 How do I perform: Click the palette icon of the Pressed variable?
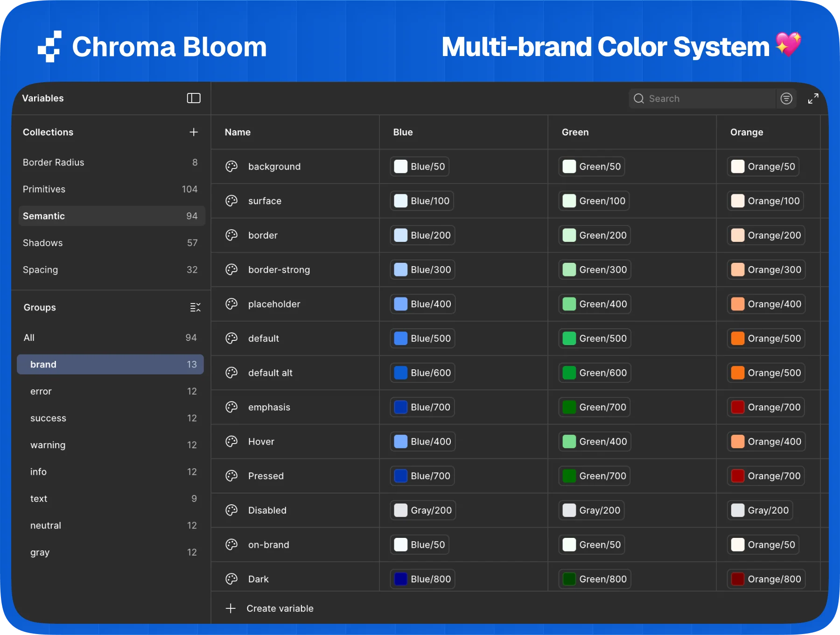(231, 476)
